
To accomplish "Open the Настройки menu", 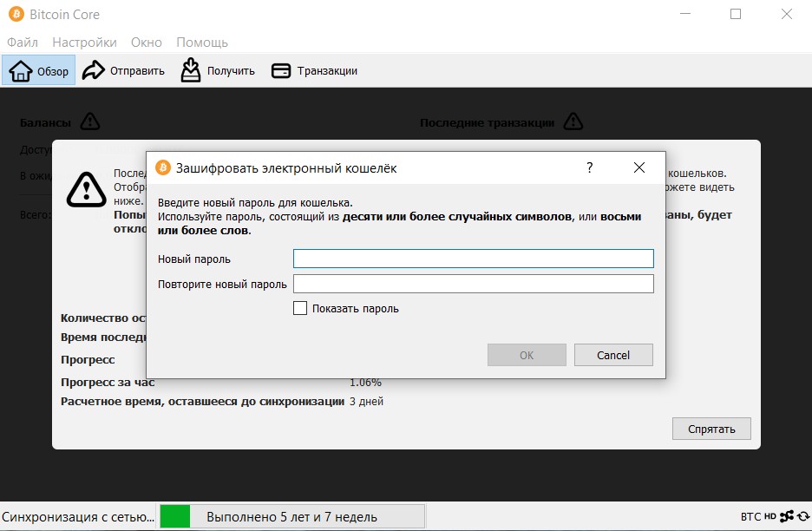I will (84, 42).
